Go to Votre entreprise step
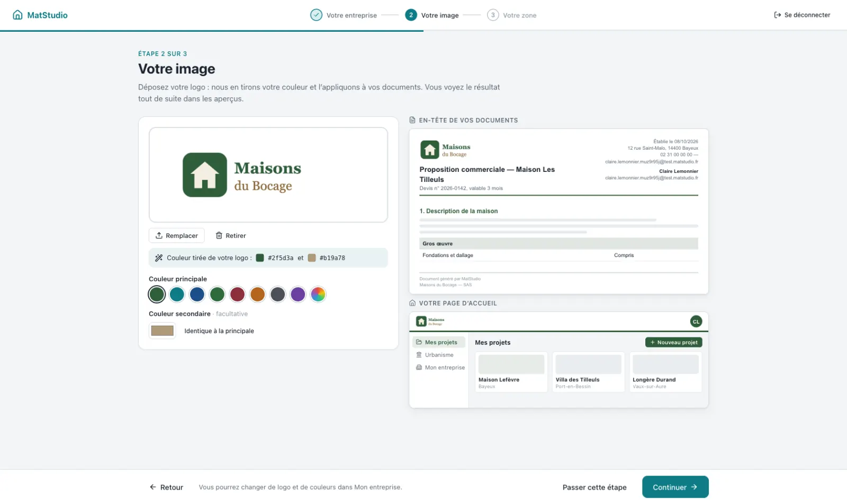Image resolution: width=847 pixels, height=504 pixels. pos(344,15)
